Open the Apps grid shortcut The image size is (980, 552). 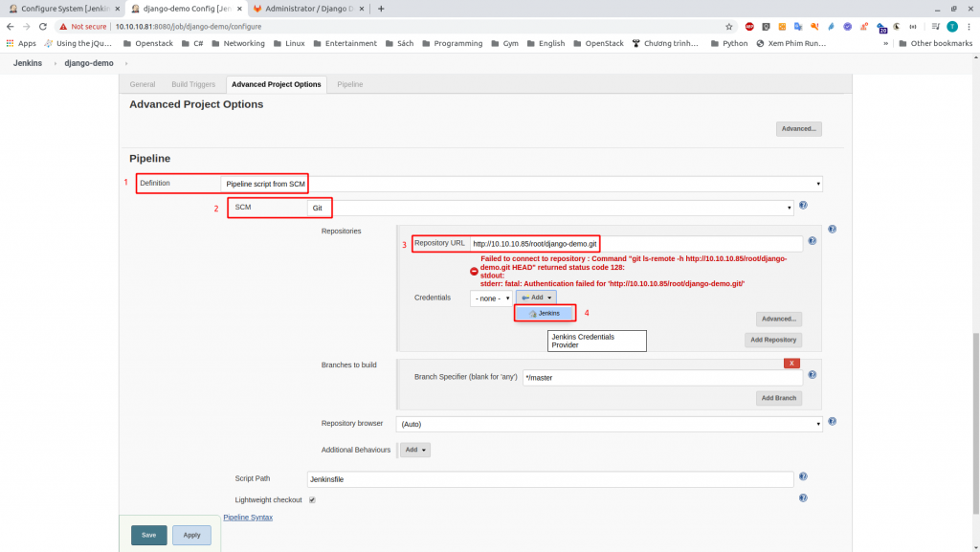click(x=21, y=43)
